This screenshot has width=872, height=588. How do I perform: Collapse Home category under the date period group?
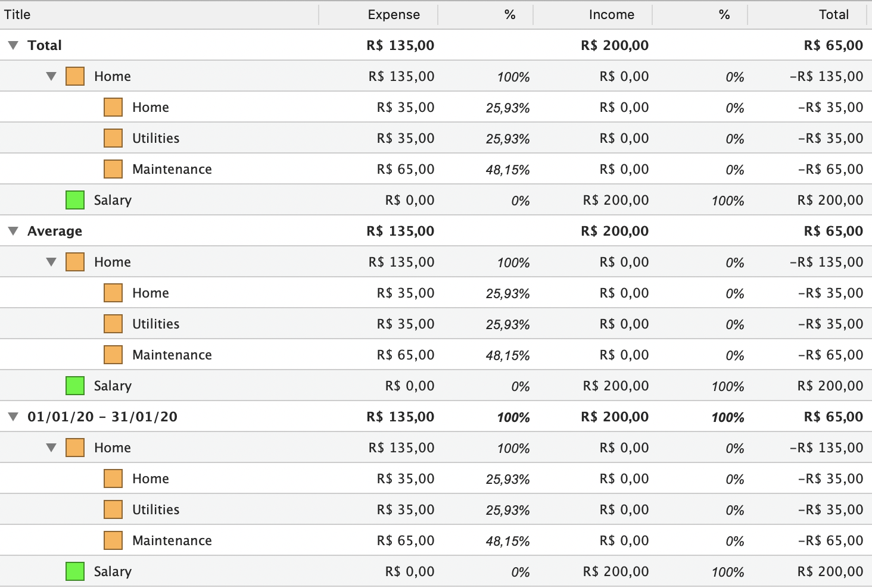click(51, 448)
